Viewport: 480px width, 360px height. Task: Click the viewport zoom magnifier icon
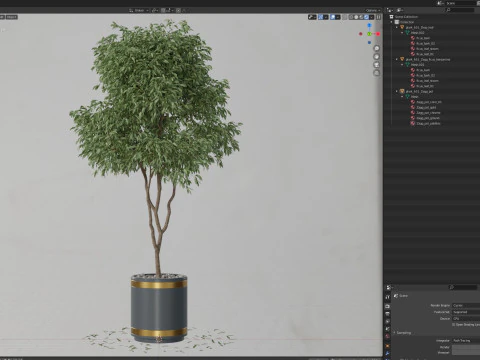click(377, 48)
